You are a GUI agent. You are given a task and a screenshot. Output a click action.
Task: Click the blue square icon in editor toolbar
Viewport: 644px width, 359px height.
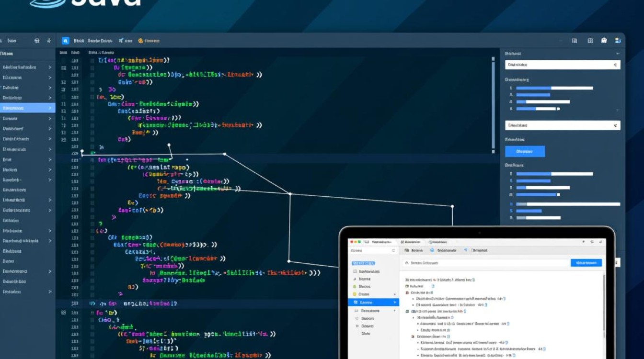pos(66,41)
